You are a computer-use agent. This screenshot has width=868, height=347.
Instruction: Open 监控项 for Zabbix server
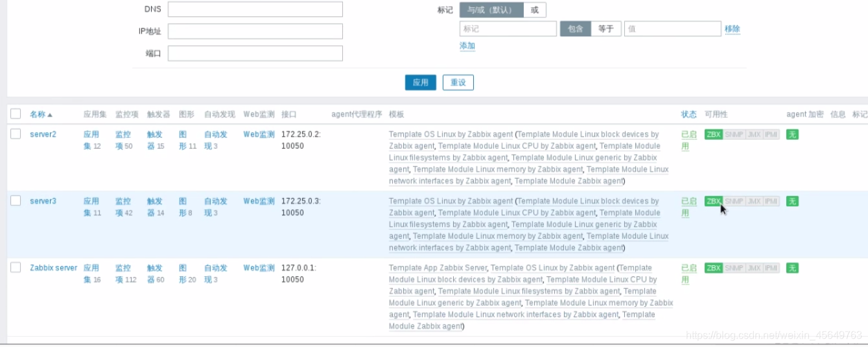pos(123,273)
